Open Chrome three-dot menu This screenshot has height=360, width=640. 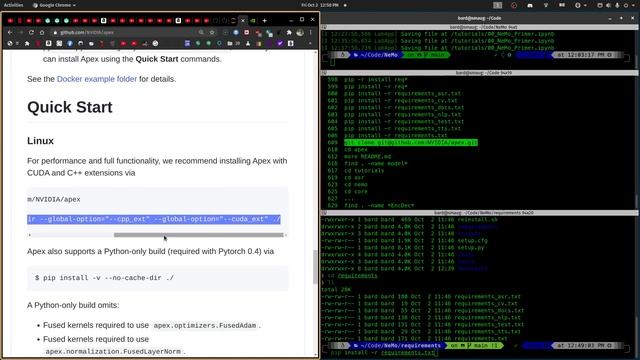310,32
